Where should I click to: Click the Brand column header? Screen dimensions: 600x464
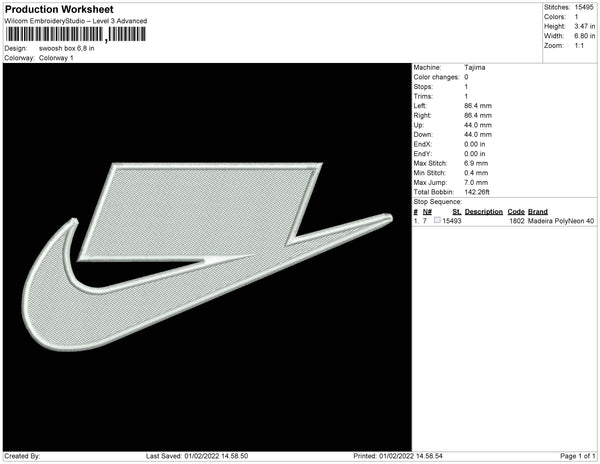point(538,212)
